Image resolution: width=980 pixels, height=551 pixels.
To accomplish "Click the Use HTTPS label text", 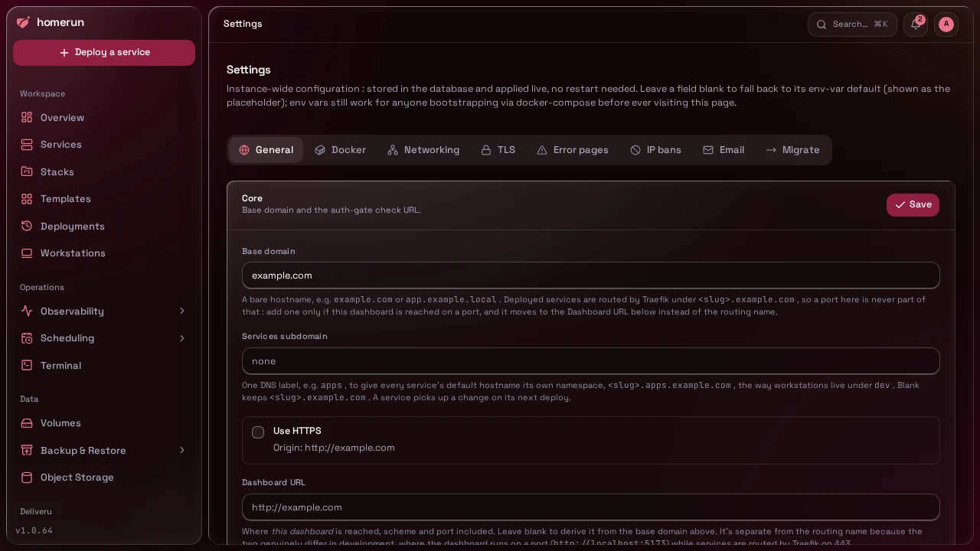I will 297,431.
